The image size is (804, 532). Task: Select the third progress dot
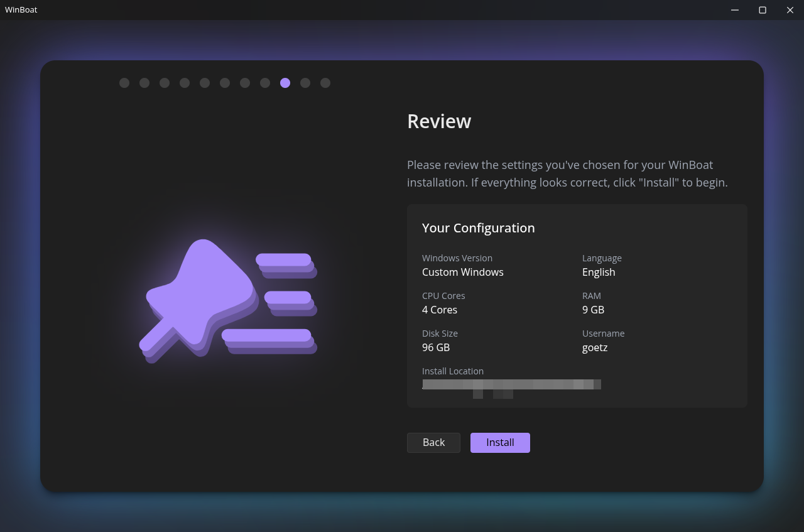(165, 83)
